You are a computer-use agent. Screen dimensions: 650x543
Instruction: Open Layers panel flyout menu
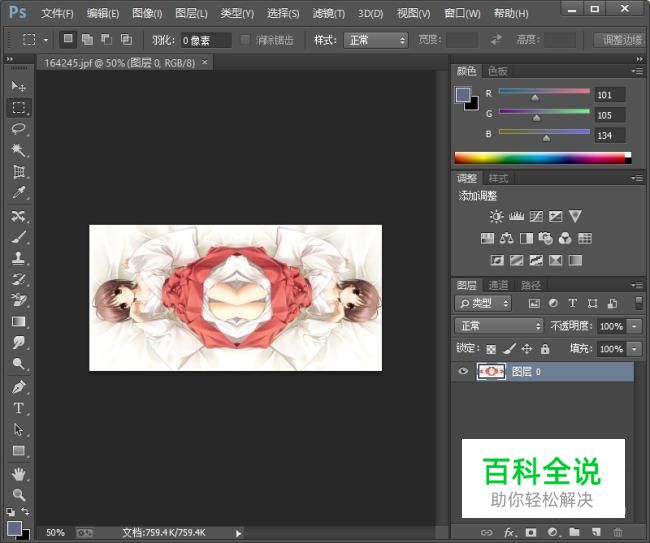tap(637, 285)
